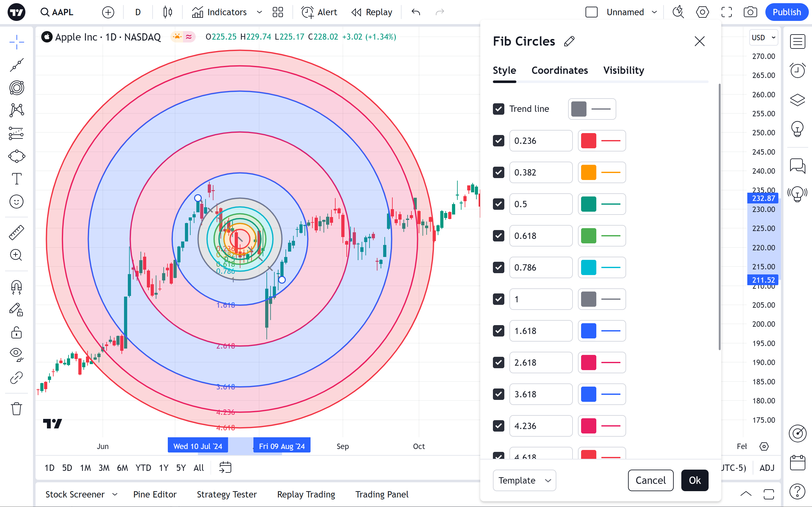Switch to the Visibility tab
Viewport: 812px width, 507px height.
click(x=623, y=70)
